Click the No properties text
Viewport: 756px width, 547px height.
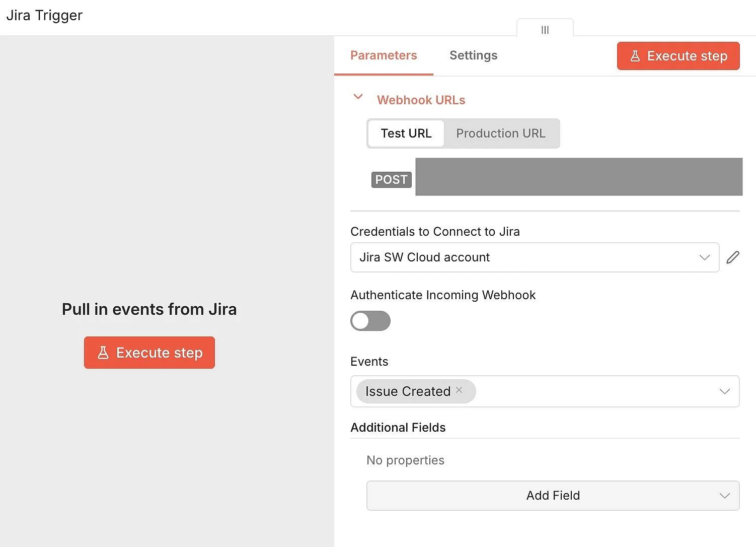[405, 460]
